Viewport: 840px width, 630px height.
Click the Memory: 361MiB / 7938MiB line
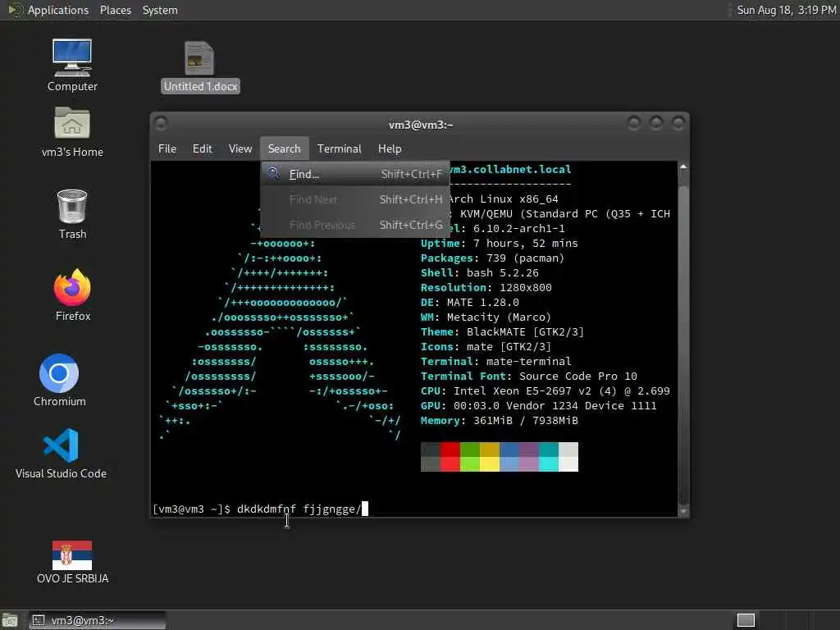point(500,421)
